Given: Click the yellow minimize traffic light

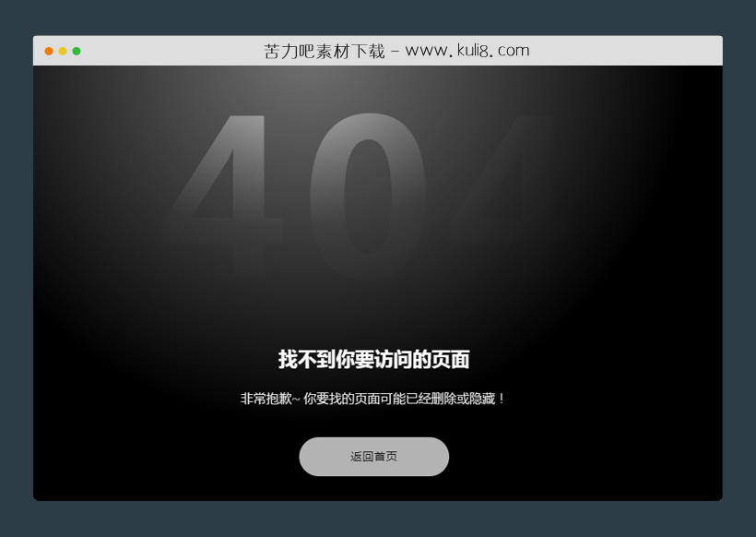Looking at the screenshot, I should pyautogui.click(x=61, y=51).
